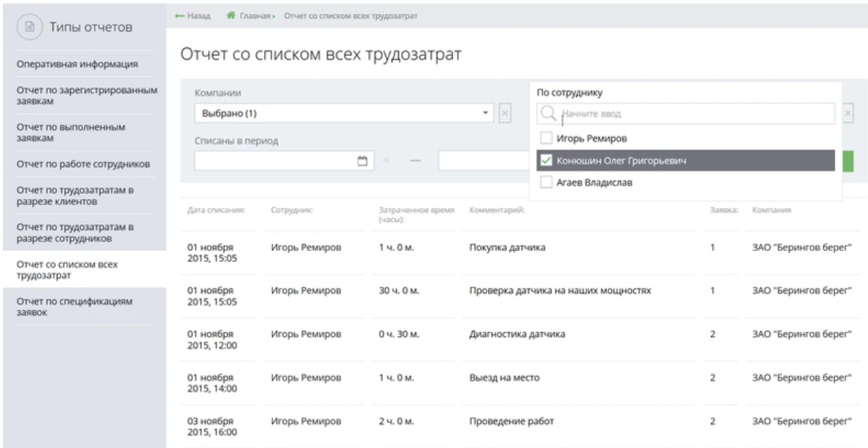Open Отчет по зарегистрированным заявкам
868x448 pixels.
87,96
